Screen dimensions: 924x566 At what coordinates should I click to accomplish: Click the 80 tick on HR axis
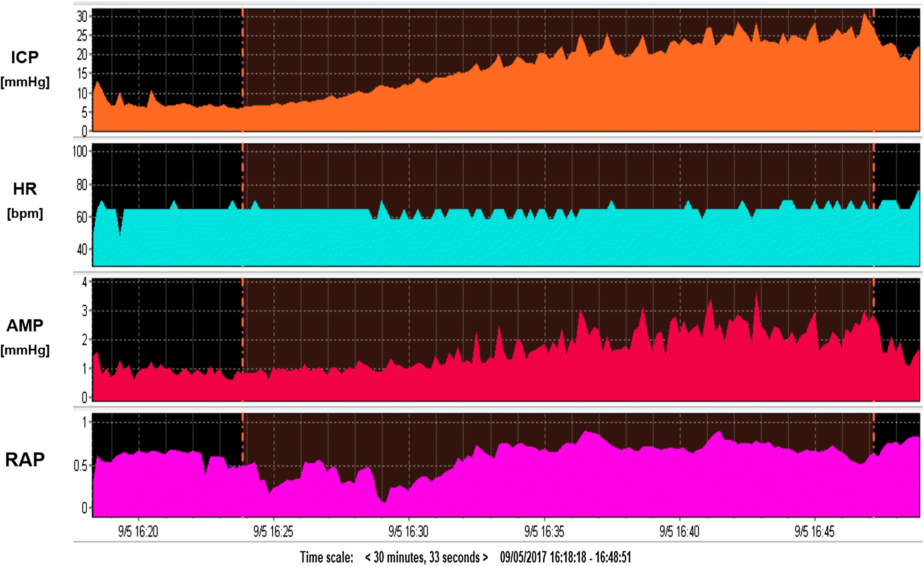(82, 184)
